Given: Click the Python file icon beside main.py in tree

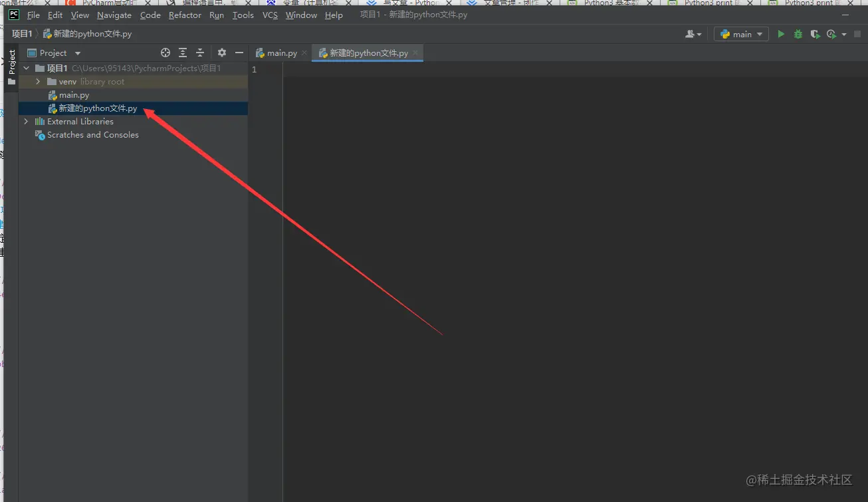Looking at the screenshot, I should (53, 95).
